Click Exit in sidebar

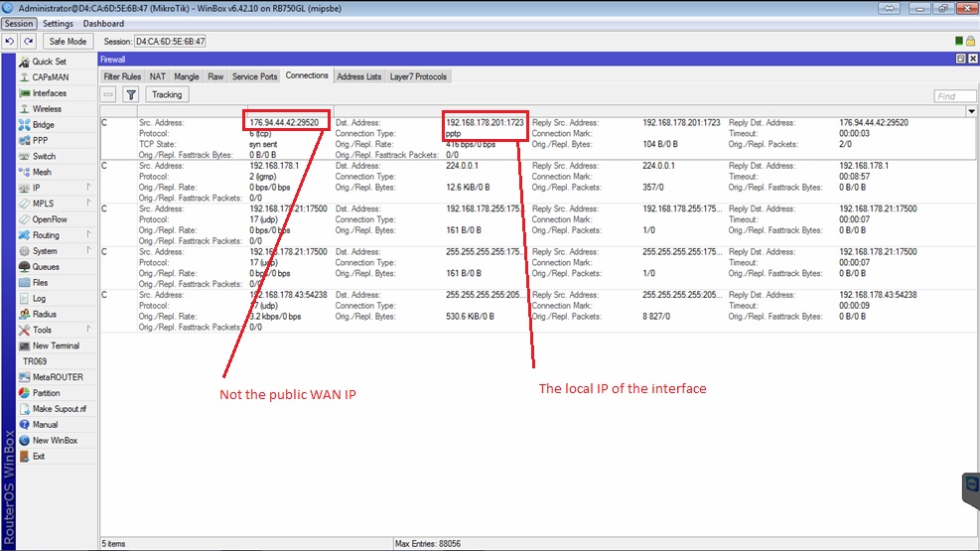(x=39, y=456)
